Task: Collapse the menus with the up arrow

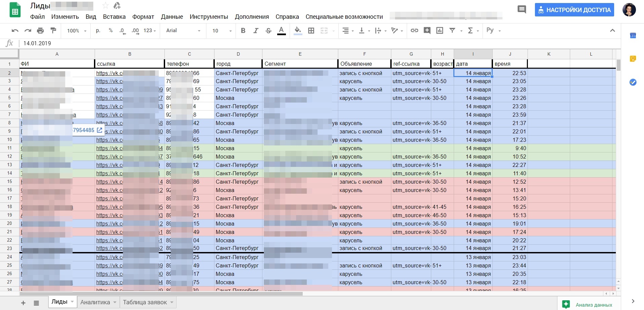Action: 612,30
